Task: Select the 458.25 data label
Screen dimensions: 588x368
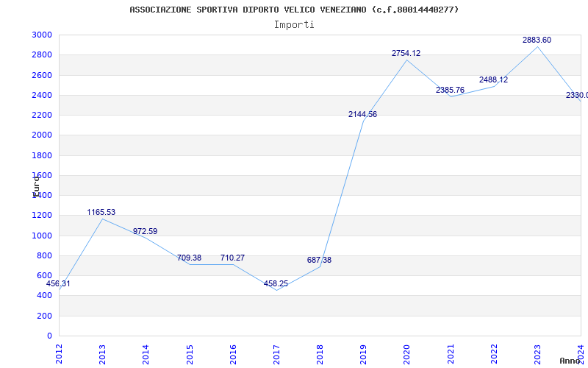Action: tap(276, 283)
